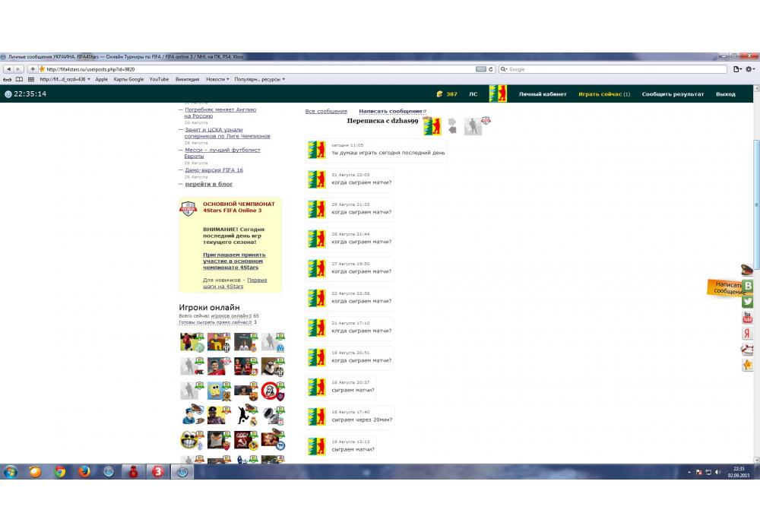The height and width of the screenshot is (532, 760).
Task: Click the orange 'Написать сообщение' side button
Action: click(x=726, y=287)
